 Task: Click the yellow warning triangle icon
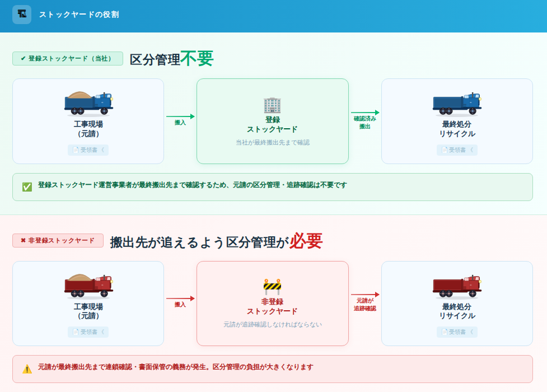(x=27, y=369)
